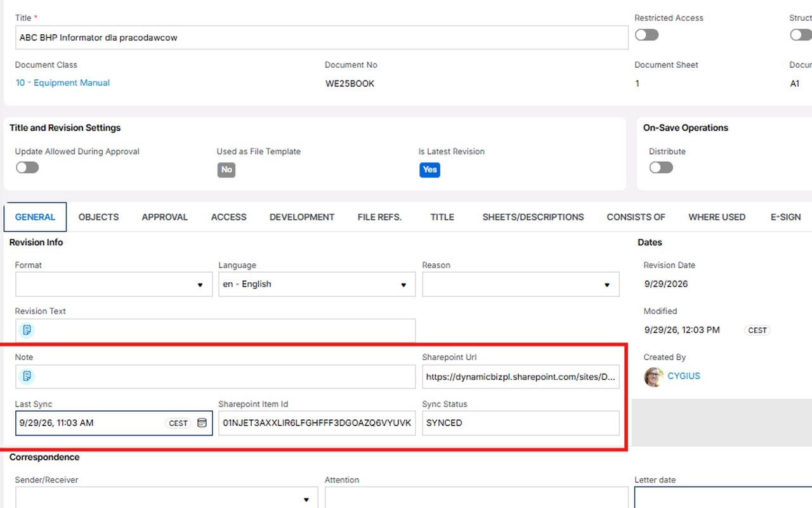Screen dimensions: 812x508
Task: Open the Reason dropdown
Action: click(521, 284)
